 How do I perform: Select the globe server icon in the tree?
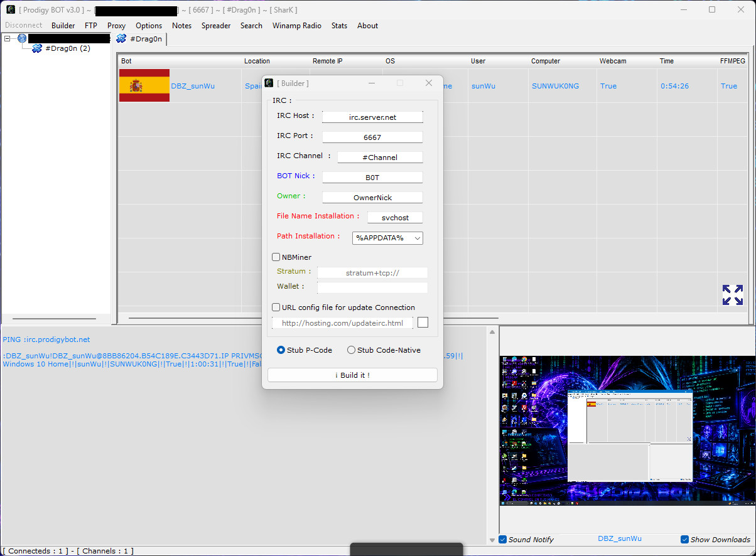[x=22, y=38]
